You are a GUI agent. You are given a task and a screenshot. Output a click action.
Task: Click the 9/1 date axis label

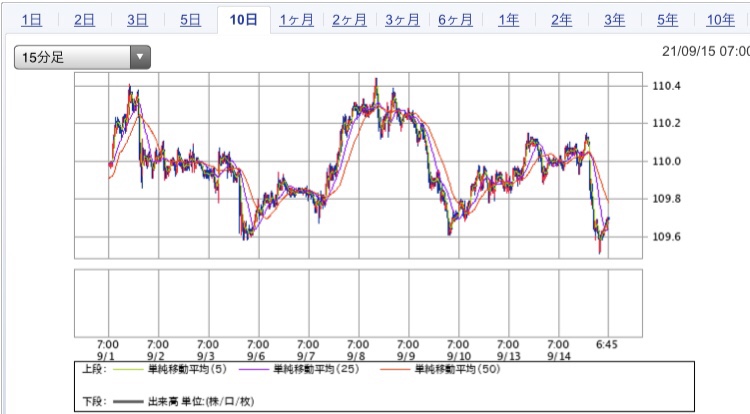pos(106,356)
